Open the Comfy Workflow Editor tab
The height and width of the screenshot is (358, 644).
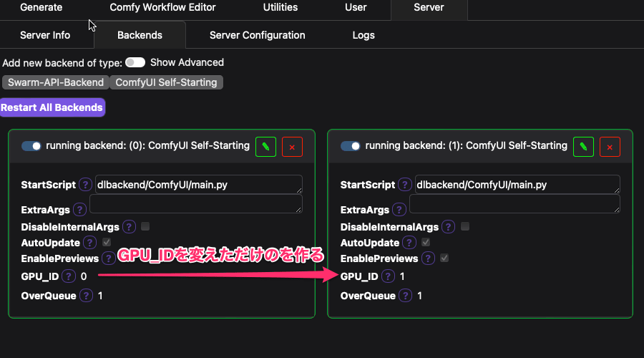coord(162,7)
